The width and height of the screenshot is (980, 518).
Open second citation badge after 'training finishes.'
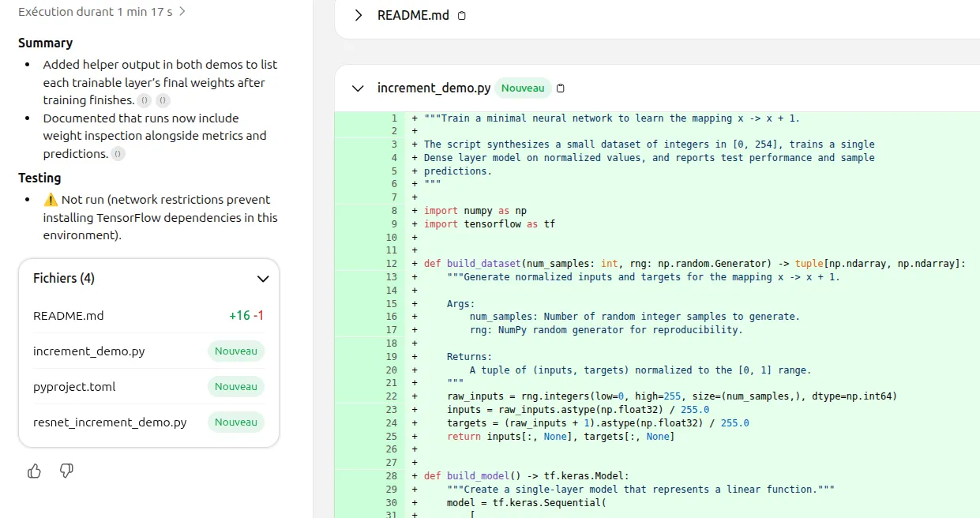coord(163,100)
